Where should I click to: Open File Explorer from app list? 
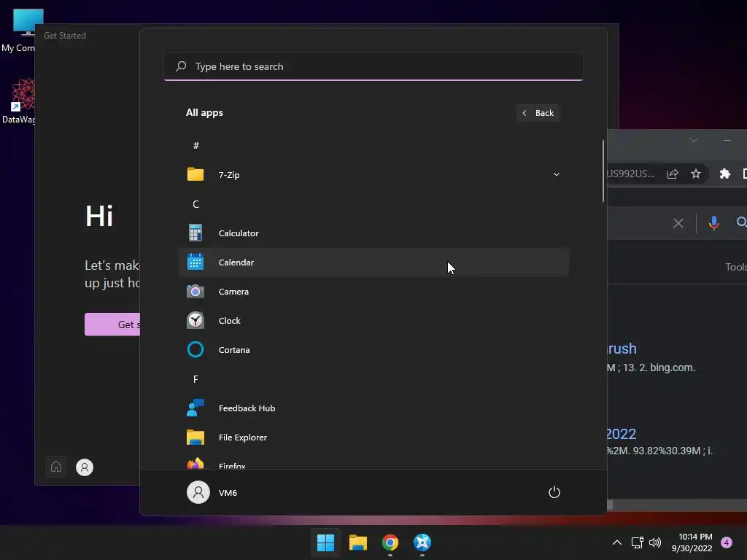click(x=373, y=437)
